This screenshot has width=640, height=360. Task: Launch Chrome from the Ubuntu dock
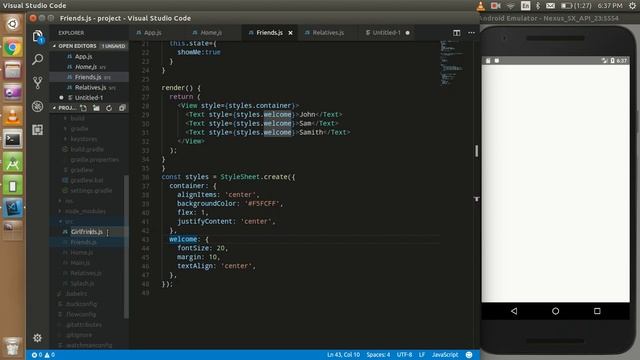(x=12, y=48)
